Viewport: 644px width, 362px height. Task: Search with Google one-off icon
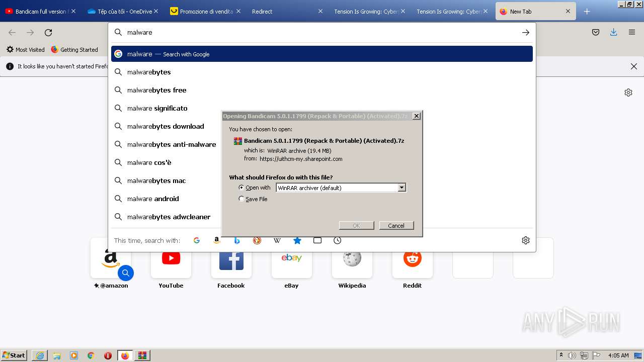point(197,240)
